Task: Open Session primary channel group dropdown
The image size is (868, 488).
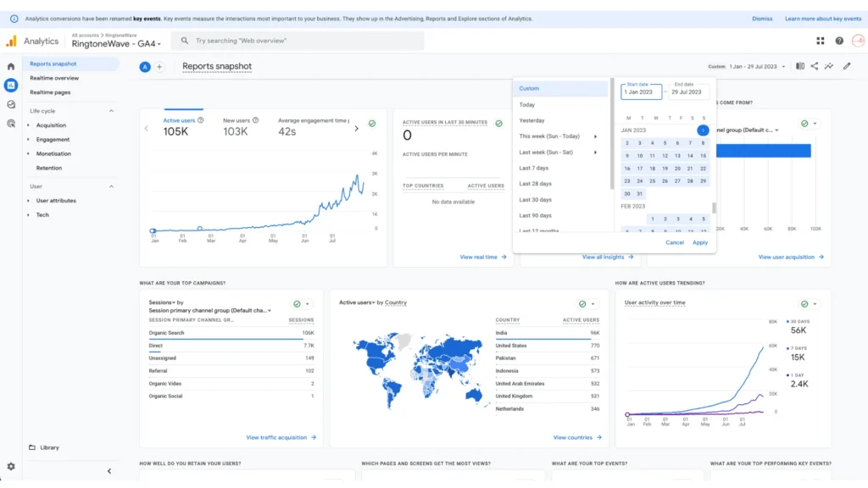Action: point(210,310)
